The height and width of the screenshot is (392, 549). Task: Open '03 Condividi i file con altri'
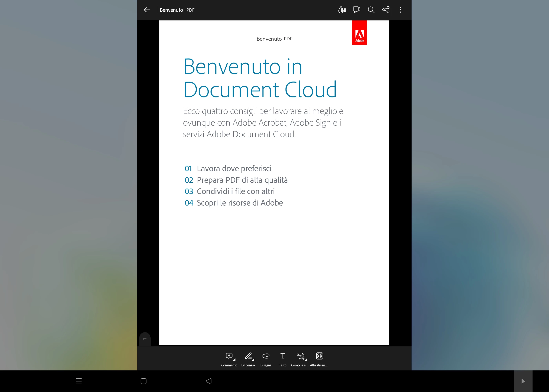pos(230,191)
